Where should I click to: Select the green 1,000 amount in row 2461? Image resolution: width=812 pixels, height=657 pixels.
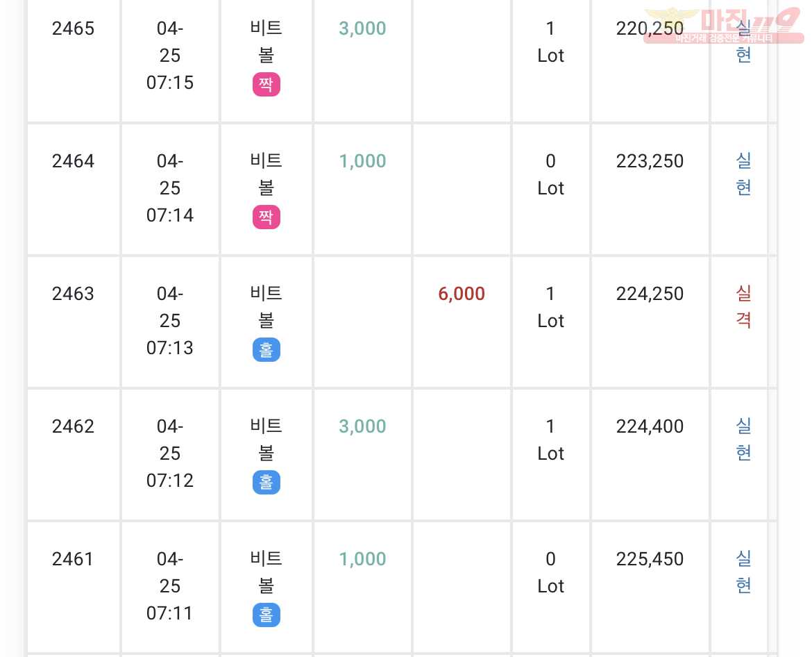(x=362, y=559)
